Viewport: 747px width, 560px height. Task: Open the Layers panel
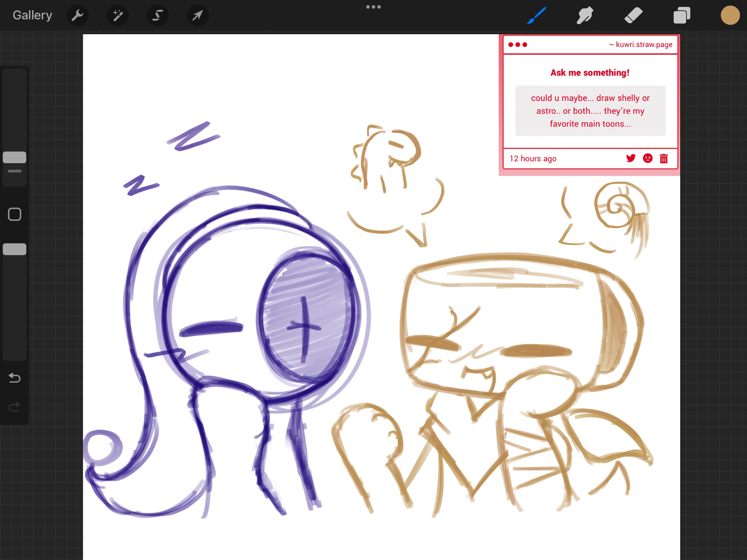pos(681,15)
